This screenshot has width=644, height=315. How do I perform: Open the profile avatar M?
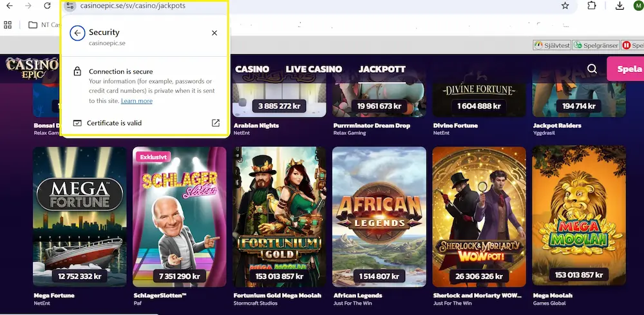point(638,6)
